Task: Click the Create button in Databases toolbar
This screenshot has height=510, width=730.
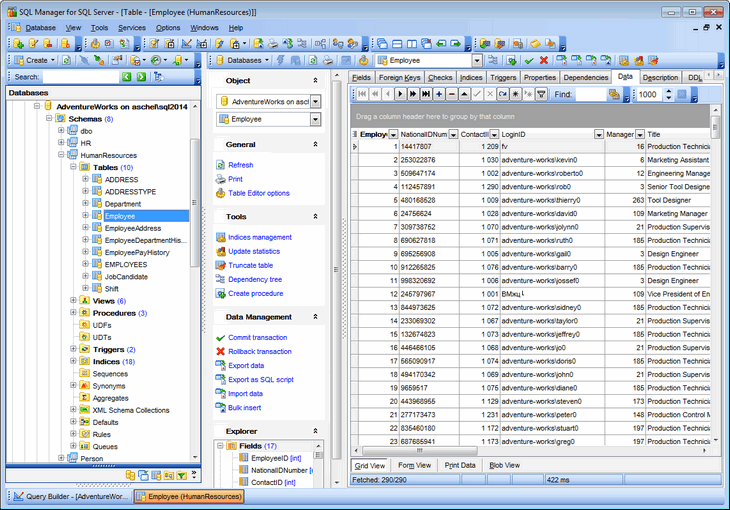Action: 34,60
